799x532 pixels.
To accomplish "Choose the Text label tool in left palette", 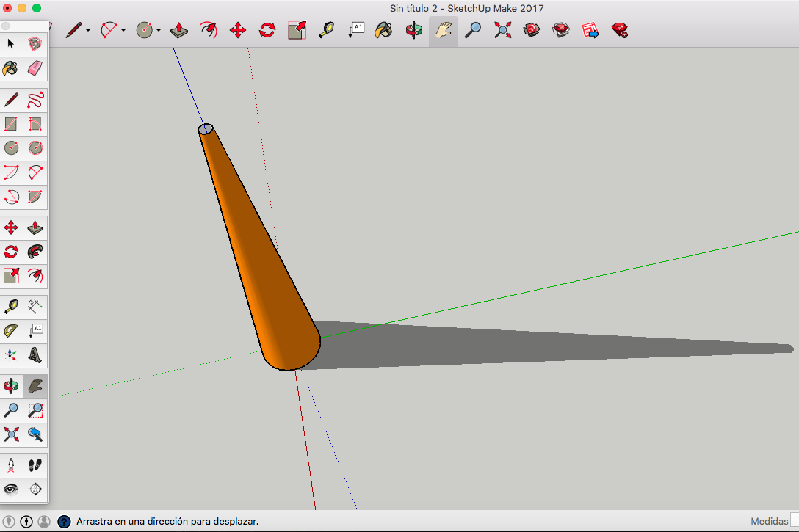I will coord(35,331).
